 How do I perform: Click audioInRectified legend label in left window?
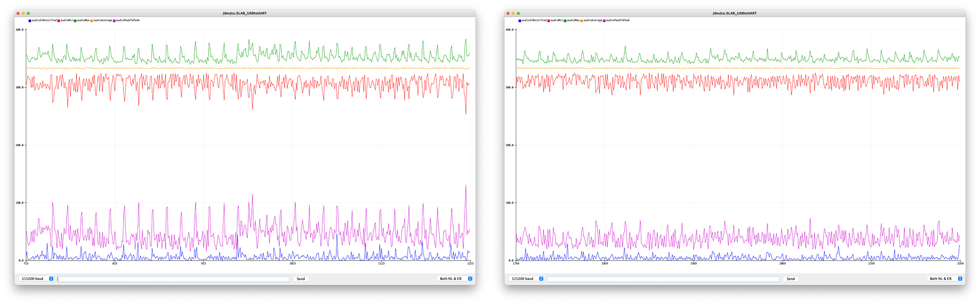point(44,21)
